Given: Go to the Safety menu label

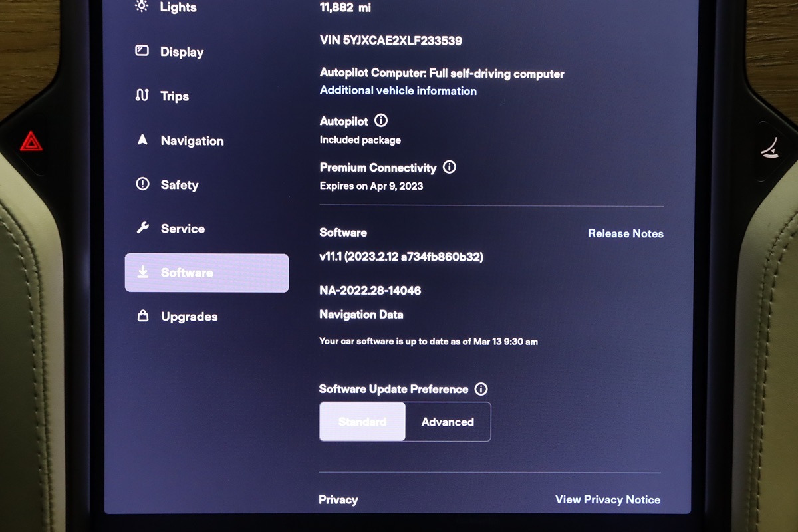Looking at the screenshot, I should pos(180,185).
